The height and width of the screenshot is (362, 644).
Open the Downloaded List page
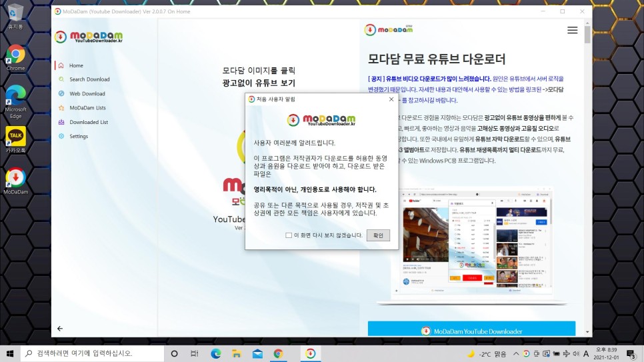pos(89,122)
